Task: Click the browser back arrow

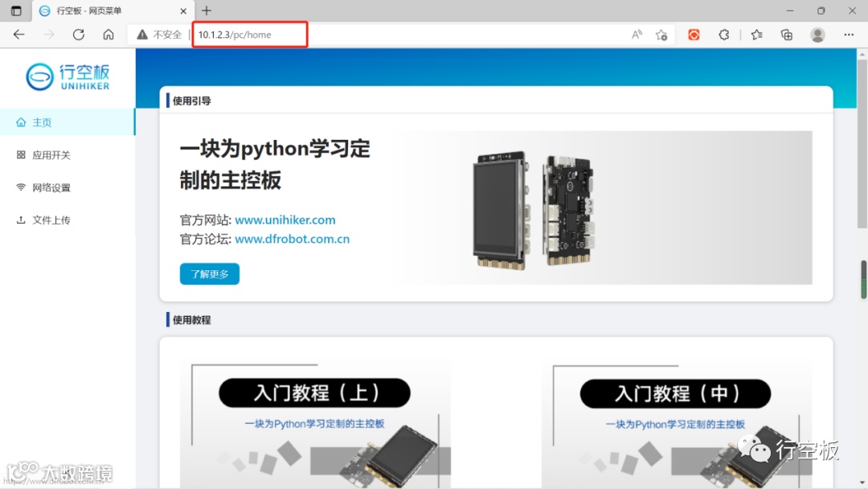Action: [x=18, y=35]
